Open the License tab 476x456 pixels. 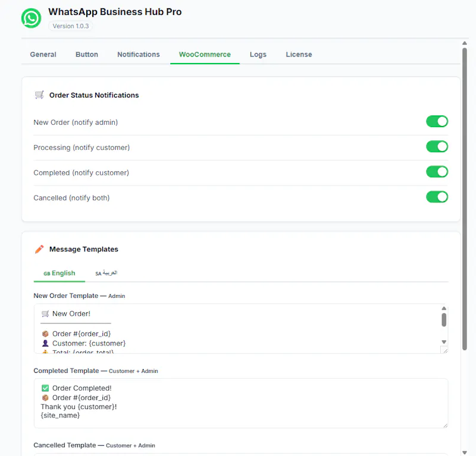pos(299,54)
